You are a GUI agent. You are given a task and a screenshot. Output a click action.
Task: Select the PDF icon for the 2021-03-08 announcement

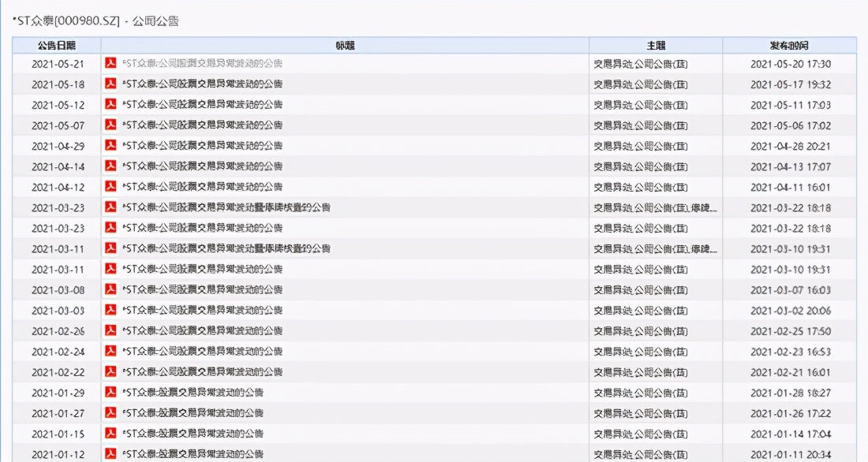(111, 289)
